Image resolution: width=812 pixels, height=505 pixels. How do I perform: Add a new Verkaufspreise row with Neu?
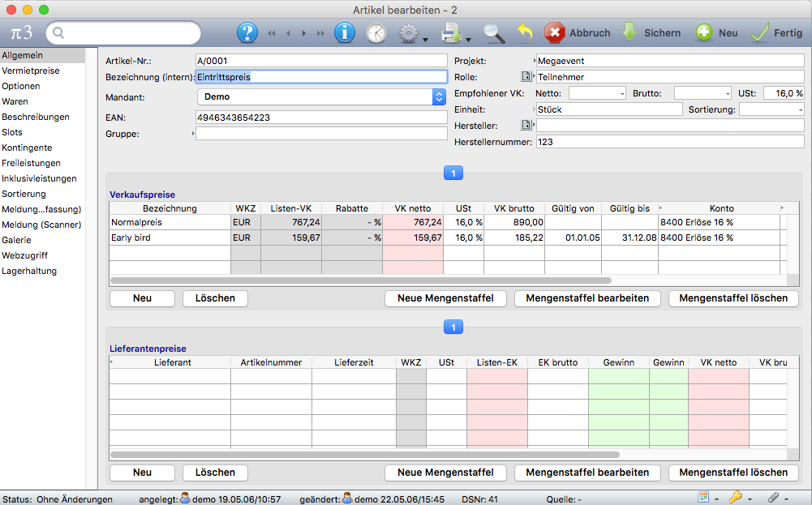[142, 298]
